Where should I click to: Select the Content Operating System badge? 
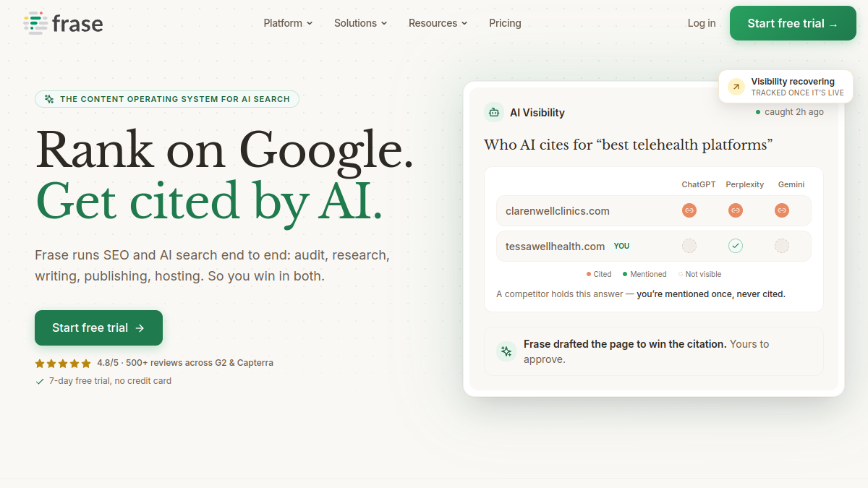tap(167, 99)
